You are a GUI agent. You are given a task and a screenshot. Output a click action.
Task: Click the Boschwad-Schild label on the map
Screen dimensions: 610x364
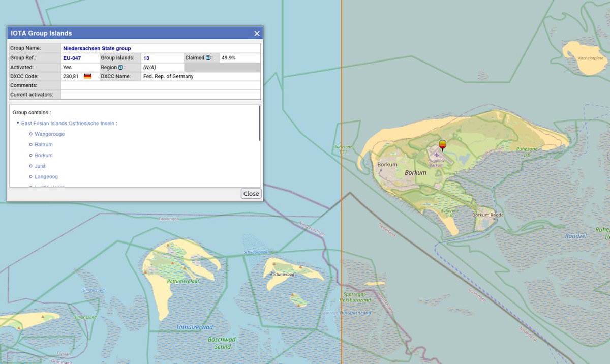[223, 343]
